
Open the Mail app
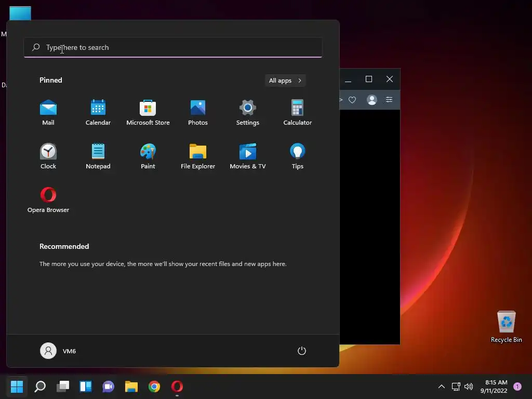coord(48,113)
